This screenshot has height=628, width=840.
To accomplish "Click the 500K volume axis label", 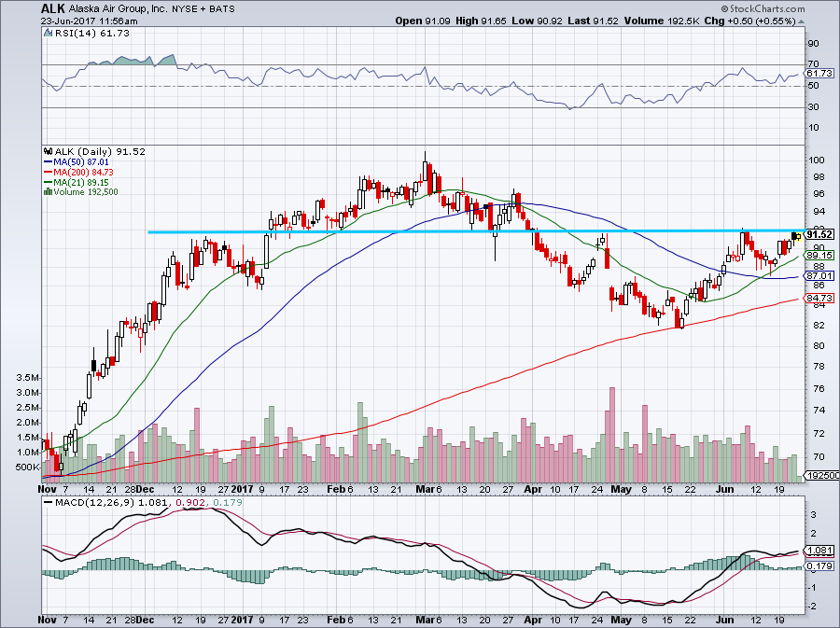I will pyautogui.click(x=27, y=468).
